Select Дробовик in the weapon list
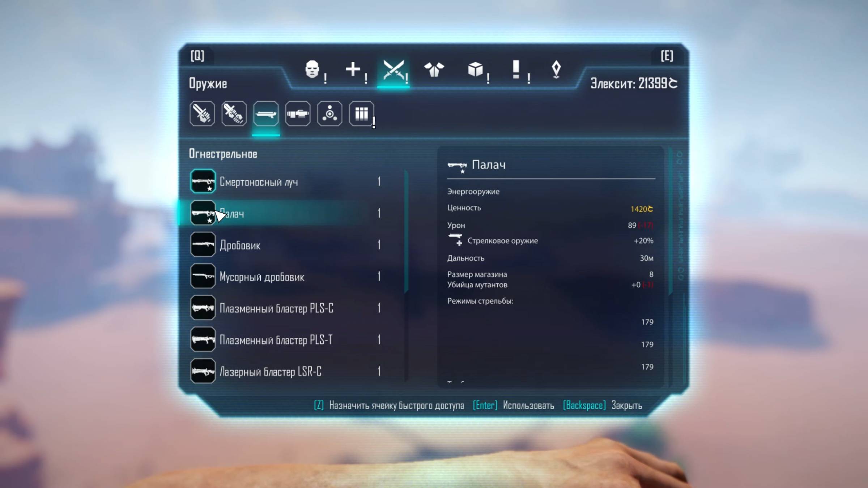The height and width of the screenshot is (488, 868). [x=240, y=245]
